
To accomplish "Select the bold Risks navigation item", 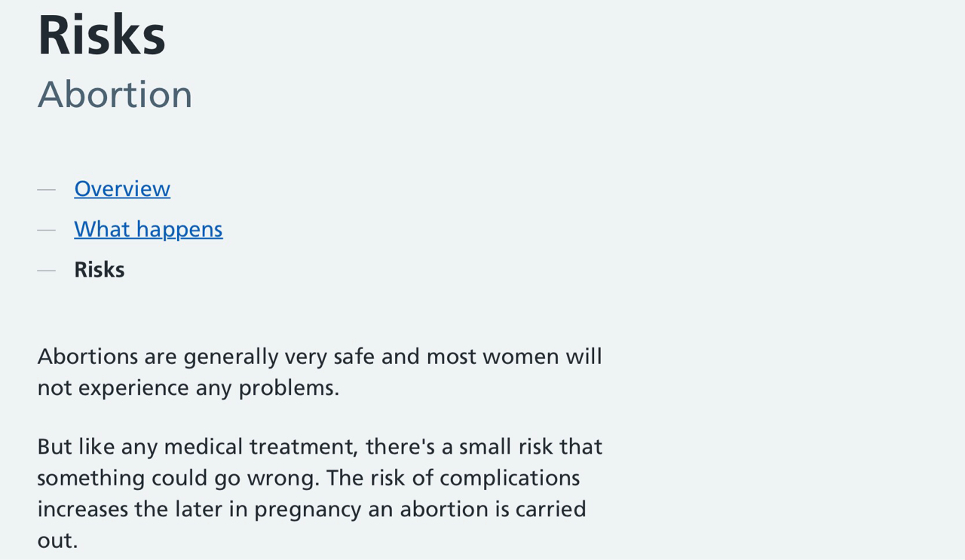I will pyautogui.click(x=100, y=270).
